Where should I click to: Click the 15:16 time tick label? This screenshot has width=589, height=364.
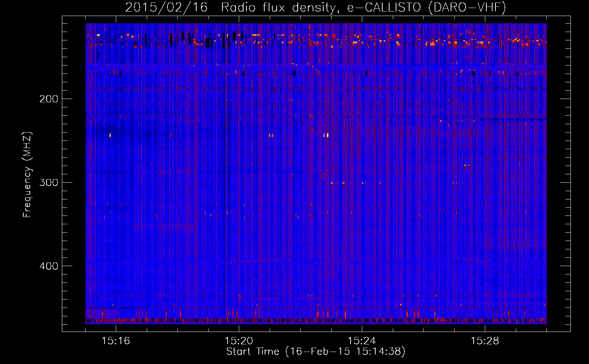116,341
